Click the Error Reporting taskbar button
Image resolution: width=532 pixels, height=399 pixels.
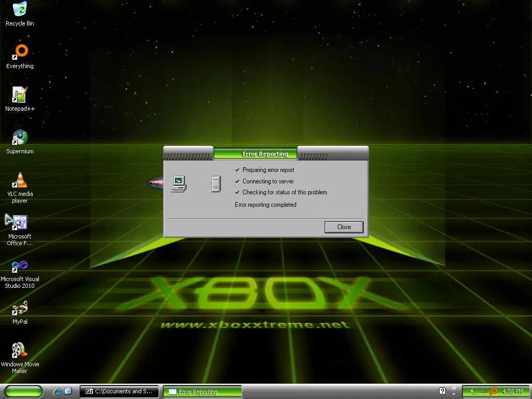202,392
